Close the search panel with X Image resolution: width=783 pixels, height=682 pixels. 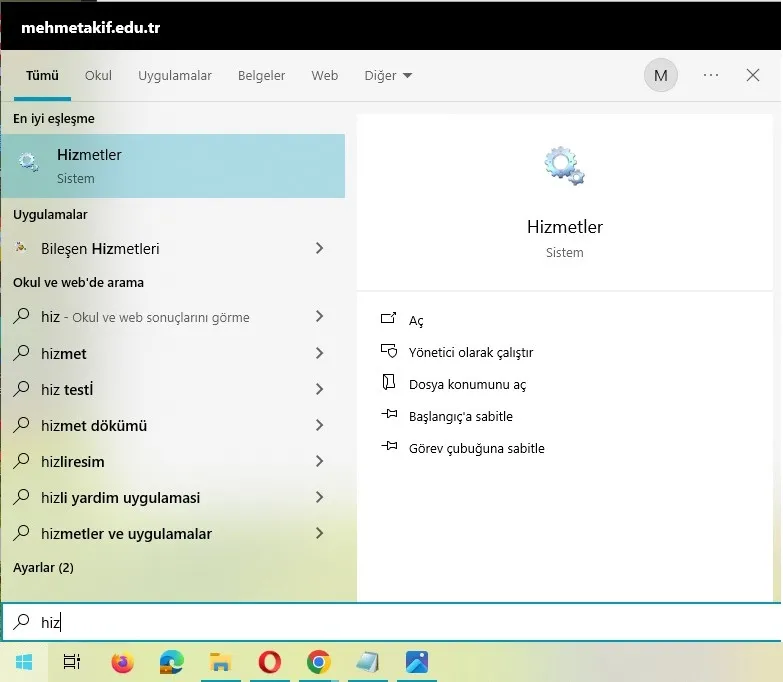click(x=753, y=75)
